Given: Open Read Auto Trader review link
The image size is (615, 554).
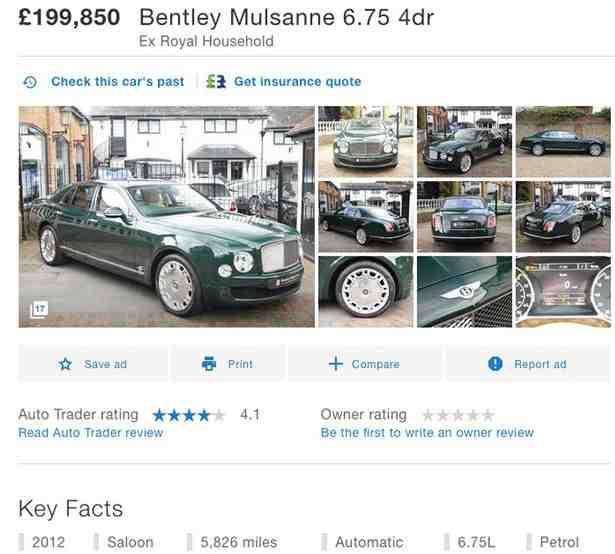Looking at the screenshot, I should (x=91, y=433).
